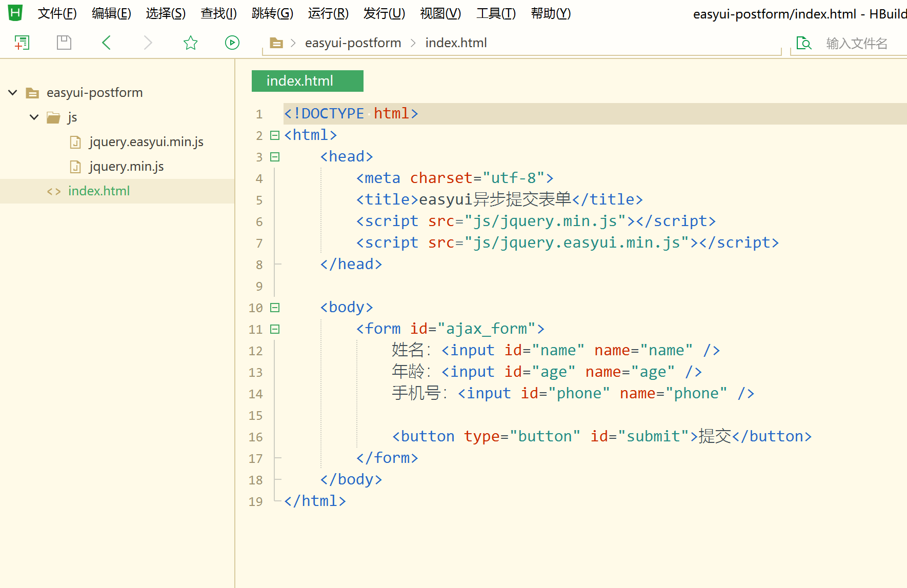Click the 输入文件名 search field
Screen dimensions: 907x588
pyautogui.click(x=857, y=44)
